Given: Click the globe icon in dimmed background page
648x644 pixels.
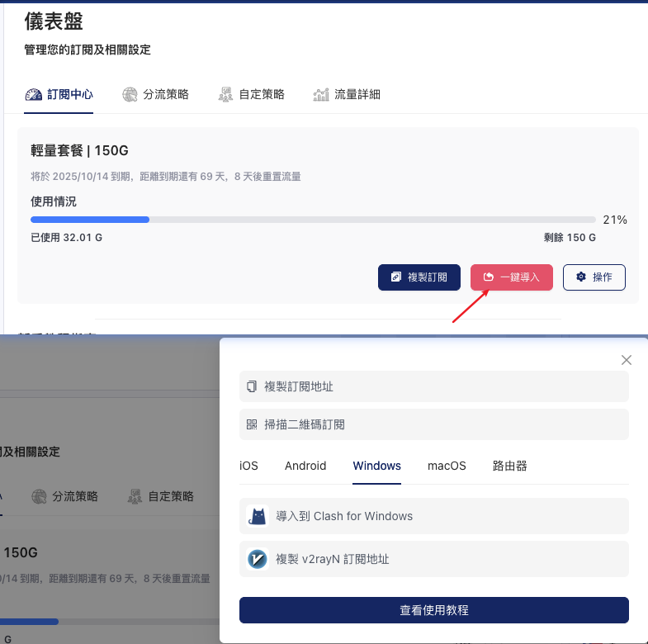Looking at the screenshot, I should (40, 496).
